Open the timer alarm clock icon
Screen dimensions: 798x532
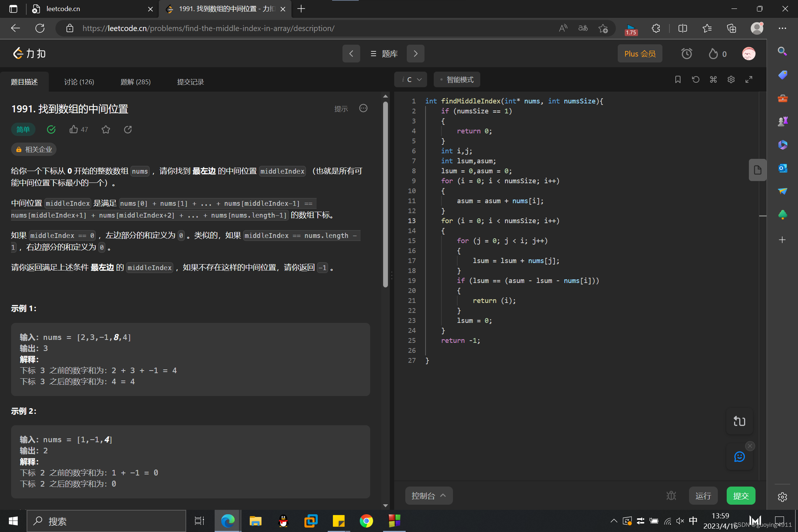click(686, 54)
